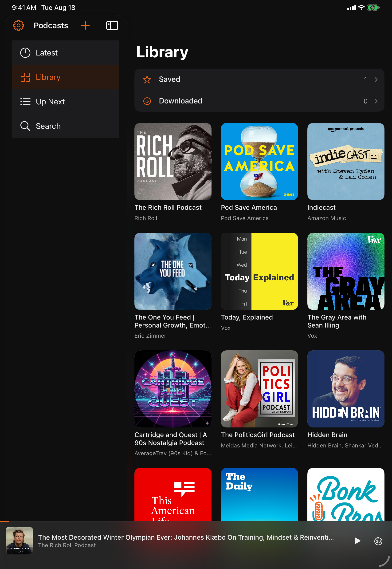Open Bonk Bros artwork

(x=346, y=494)
